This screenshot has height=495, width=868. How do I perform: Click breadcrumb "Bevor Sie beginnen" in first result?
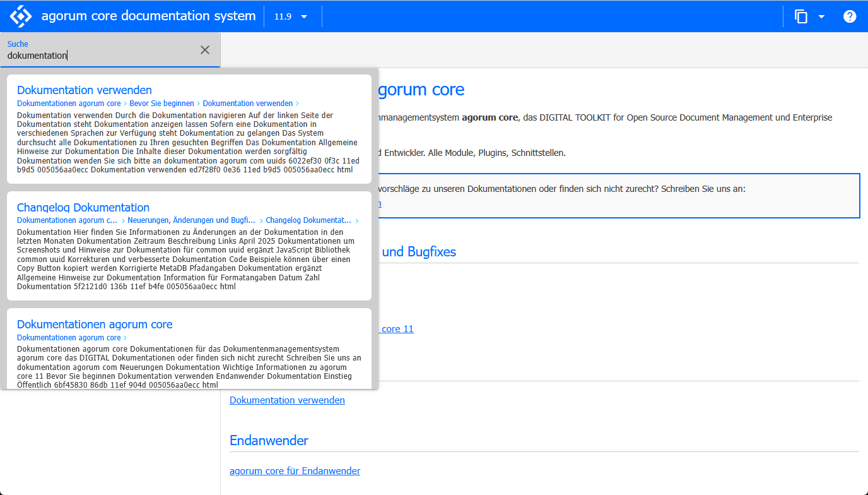pos(162,104)
